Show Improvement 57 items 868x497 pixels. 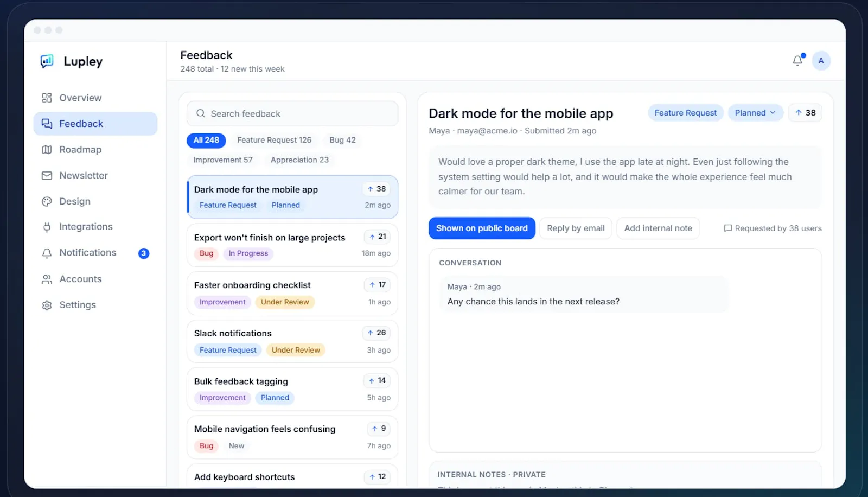223,160
